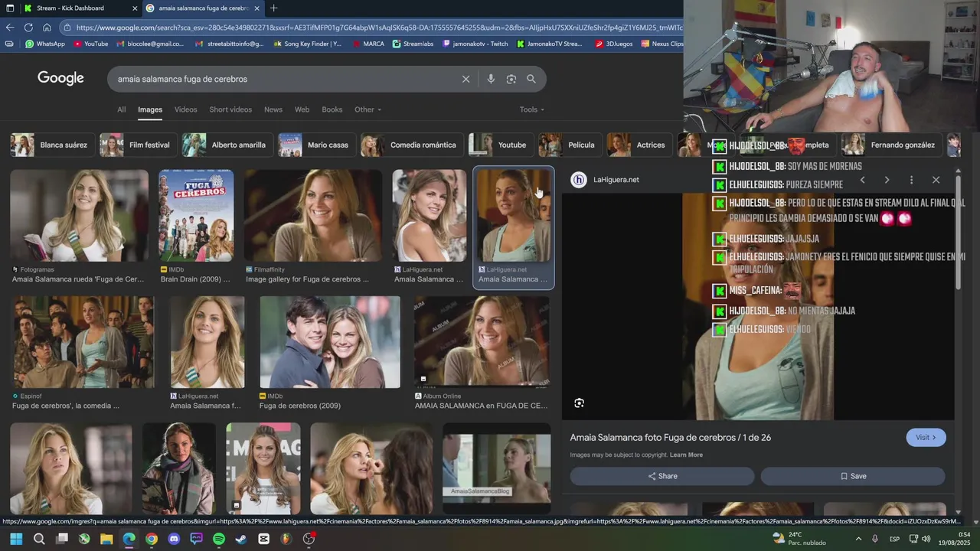The image size is (980, 551).
Task: Expand the Tools dropdown
Action: (x=532, y=109)
